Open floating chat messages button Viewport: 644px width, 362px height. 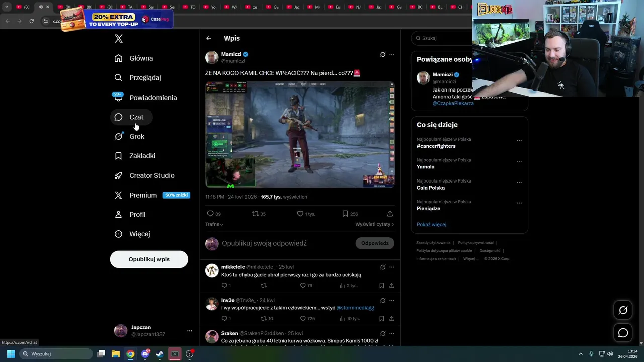(x=623, y=333)
